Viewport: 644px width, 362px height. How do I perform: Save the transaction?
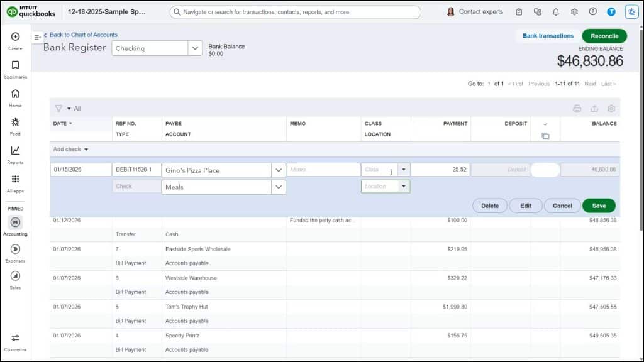599,206
